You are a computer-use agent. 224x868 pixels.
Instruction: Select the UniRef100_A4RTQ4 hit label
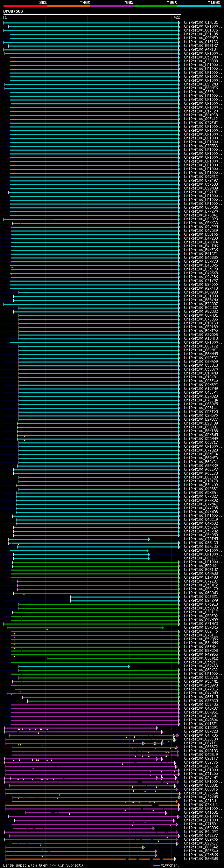pos(201,49)
